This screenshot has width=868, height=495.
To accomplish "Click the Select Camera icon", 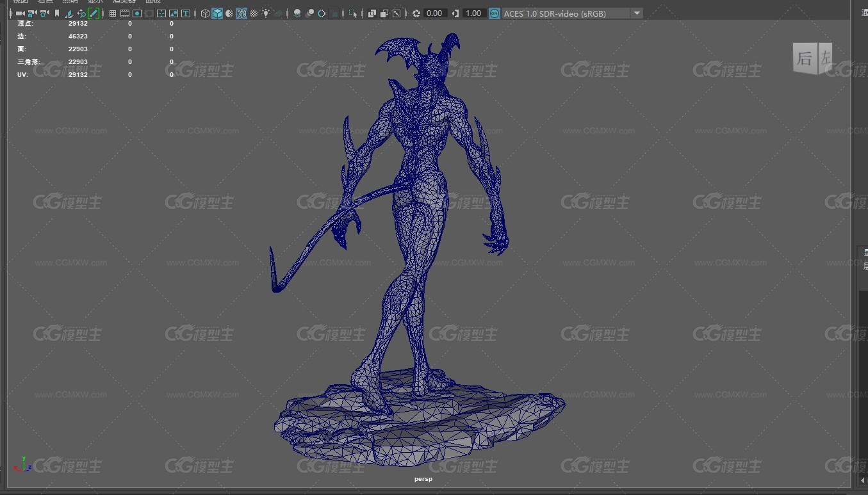I will [20, 13].
